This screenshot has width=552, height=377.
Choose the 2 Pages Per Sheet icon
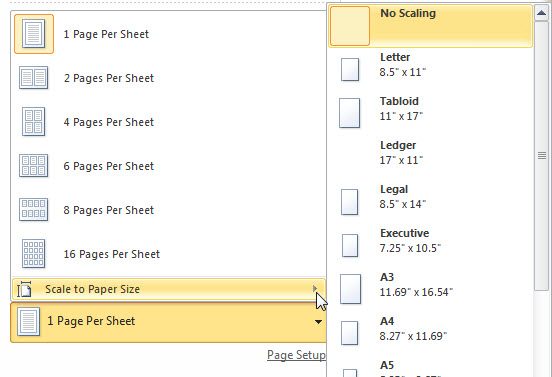point(33,77)
